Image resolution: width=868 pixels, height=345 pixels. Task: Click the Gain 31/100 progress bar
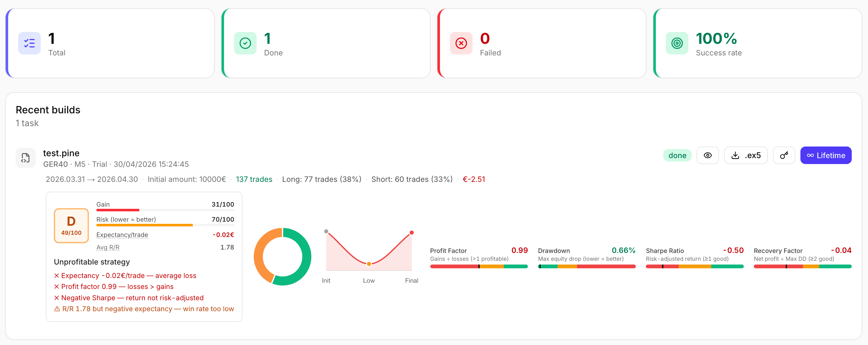(165, 210)
